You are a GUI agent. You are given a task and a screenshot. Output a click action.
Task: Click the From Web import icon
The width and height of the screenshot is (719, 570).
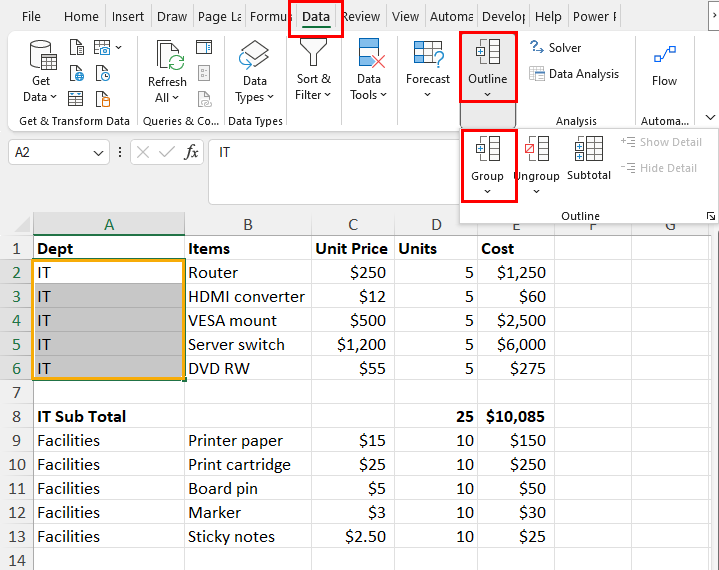coord(77,73)
